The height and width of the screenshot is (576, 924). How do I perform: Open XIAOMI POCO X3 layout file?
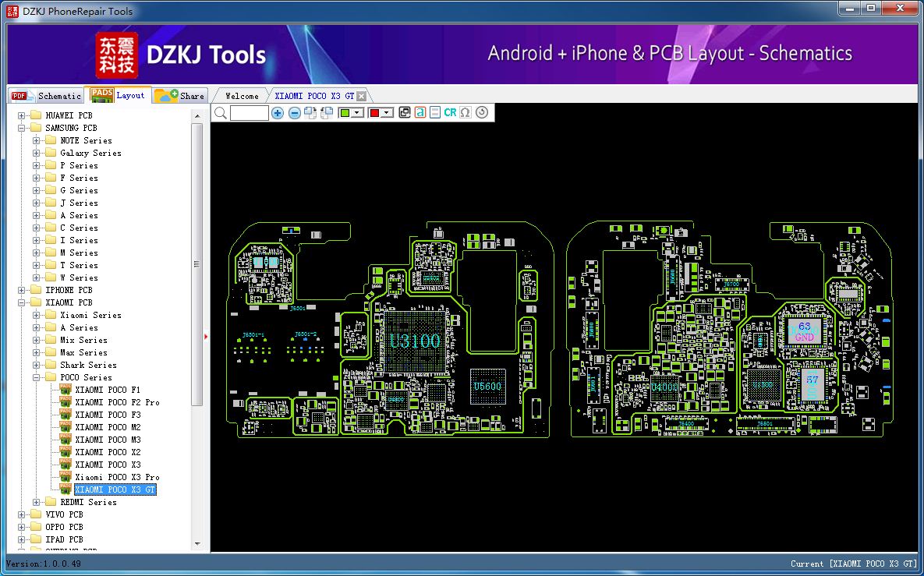(108, 465)
